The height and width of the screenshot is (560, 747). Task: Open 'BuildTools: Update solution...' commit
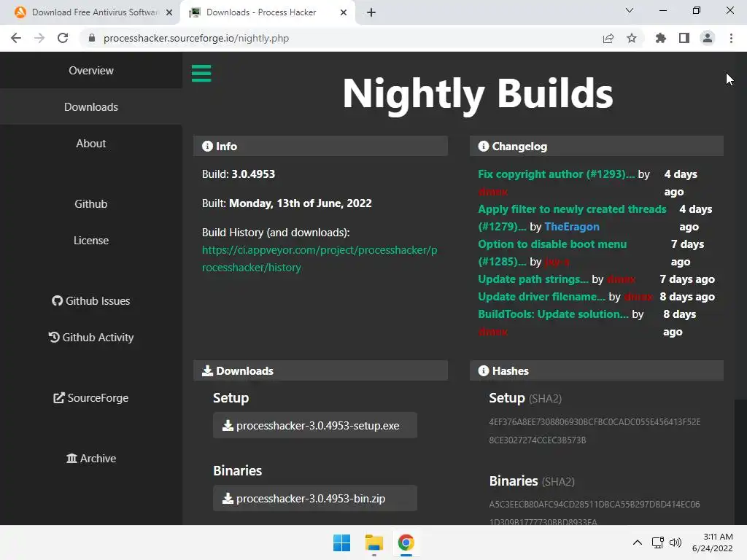553,314
